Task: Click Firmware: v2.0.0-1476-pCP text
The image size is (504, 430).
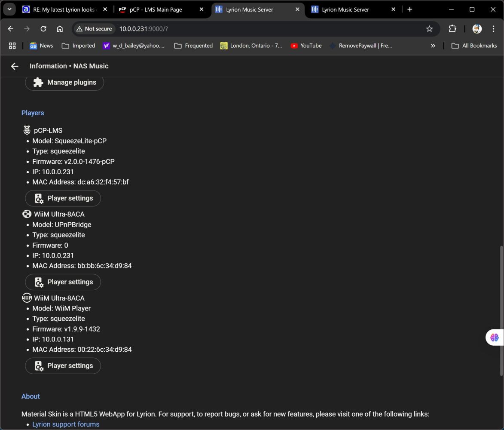Action: [x=73, y=161]
